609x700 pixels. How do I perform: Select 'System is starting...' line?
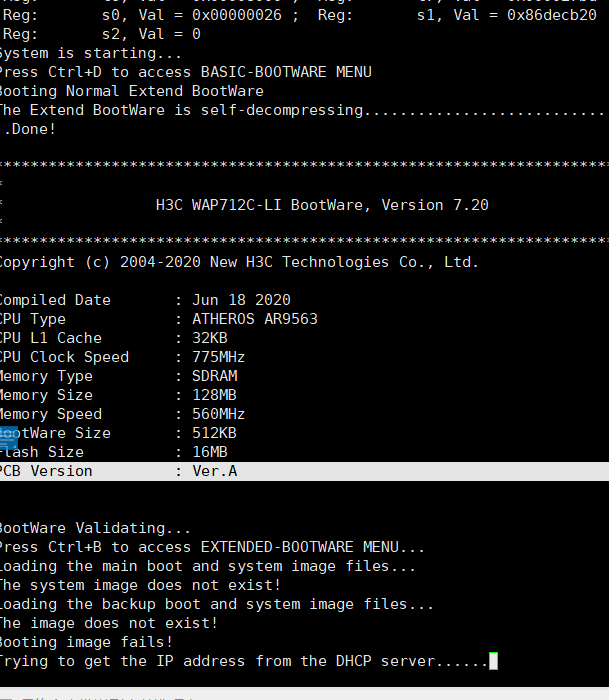pyautogui.click(x=91, y=54)
